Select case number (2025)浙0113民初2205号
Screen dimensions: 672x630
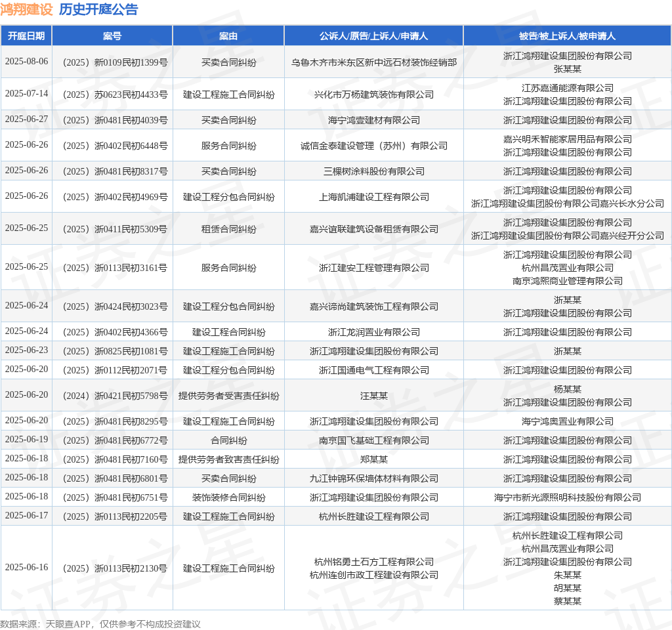[115, 517]
